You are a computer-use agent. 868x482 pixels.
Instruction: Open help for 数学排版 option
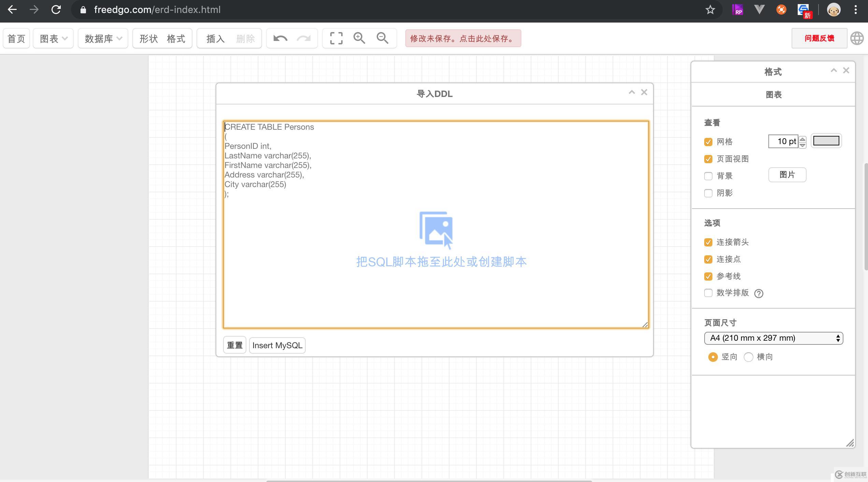(758, 294)
